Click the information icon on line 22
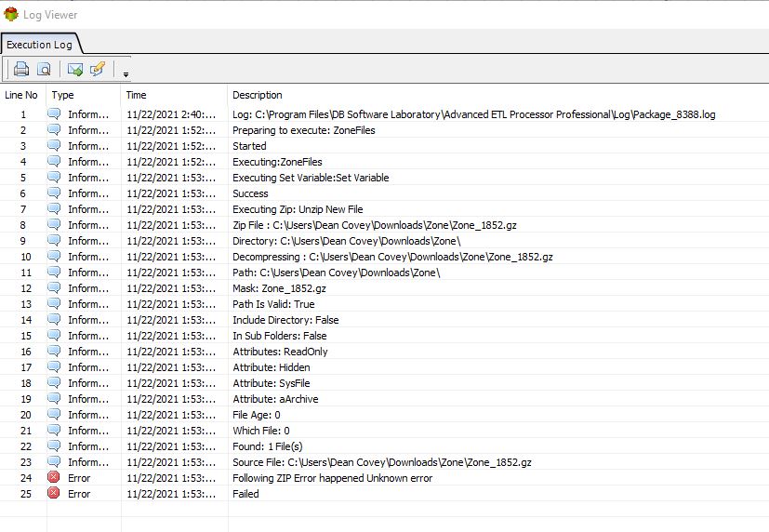 point(54,446)
